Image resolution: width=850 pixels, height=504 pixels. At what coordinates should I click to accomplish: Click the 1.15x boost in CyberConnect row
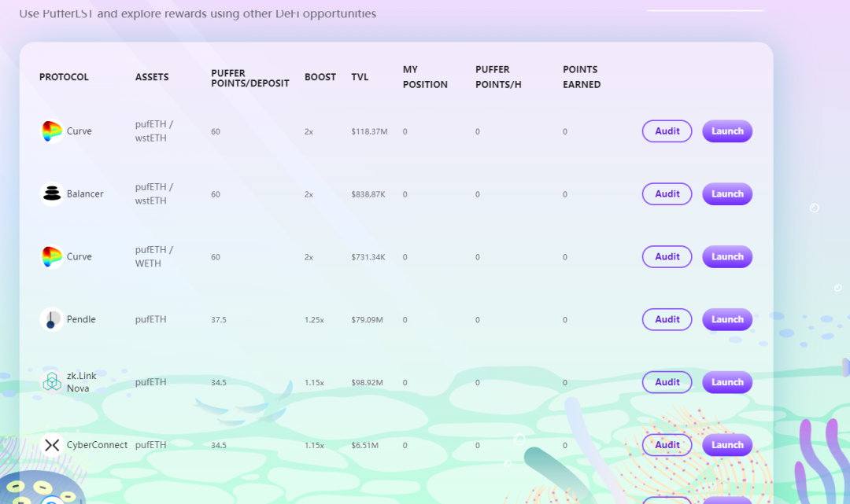point(314,446)
